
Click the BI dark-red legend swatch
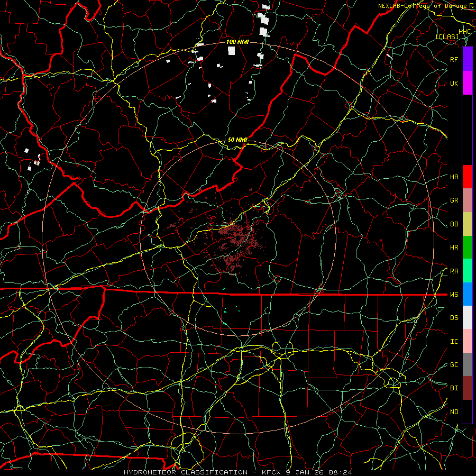pos(467,388)
